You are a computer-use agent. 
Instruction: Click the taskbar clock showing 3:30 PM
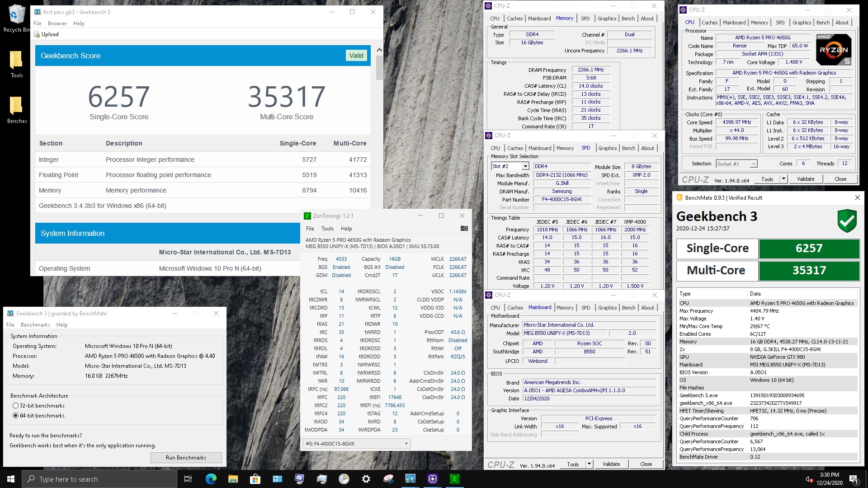point(829,479)
